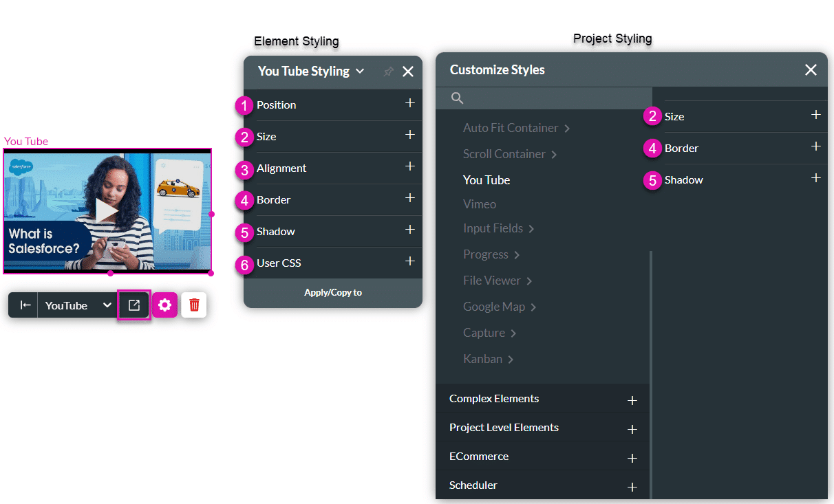Expand Shadow in Customize Styles panel
Viewport: 834px width, 504px height.
pos(815,179)
